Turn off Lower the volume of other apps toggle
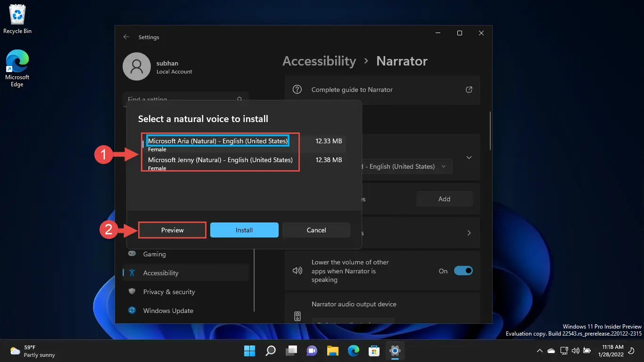The image size is (644, 362). pyautogui.click(x=463, y=271)
